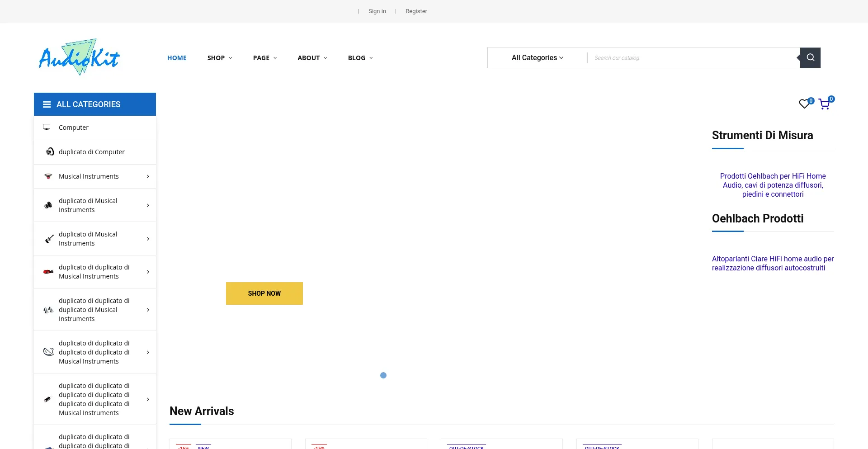The height and width of the screenshot is (449, 868).
Task: Go to the HOME menu item
Action: coord(177,58)
